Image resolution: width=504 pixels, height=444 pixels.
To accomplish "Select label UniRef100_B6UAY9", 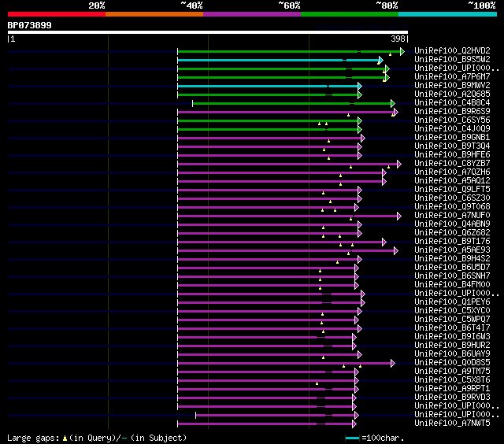I will point(452,354).
